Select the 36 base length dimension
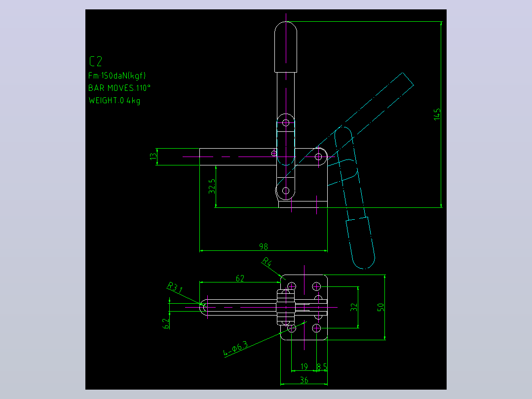Image resolution: width=532 pixels, height=399 pixels. [304, 380]
